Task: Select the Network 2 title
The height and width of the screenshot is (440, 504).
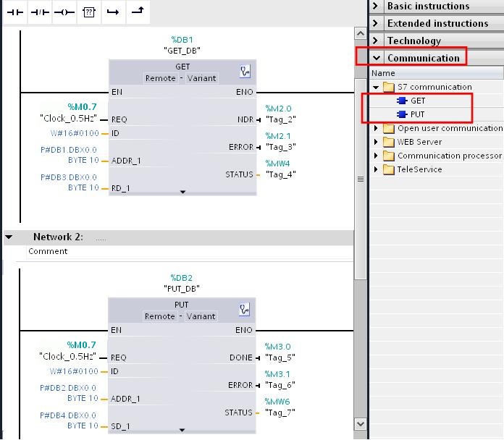Action: click(x=58, y=237)
